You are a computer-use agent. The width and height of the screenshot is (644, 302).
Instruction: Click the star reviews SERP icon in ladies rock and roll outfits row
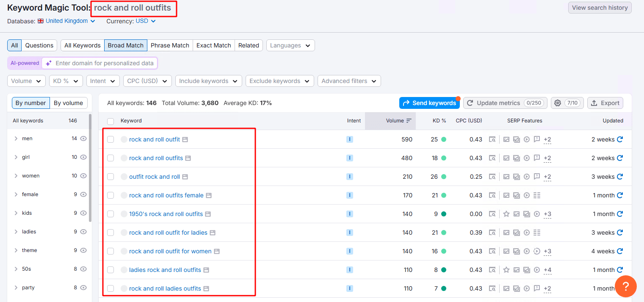[506, 270]
